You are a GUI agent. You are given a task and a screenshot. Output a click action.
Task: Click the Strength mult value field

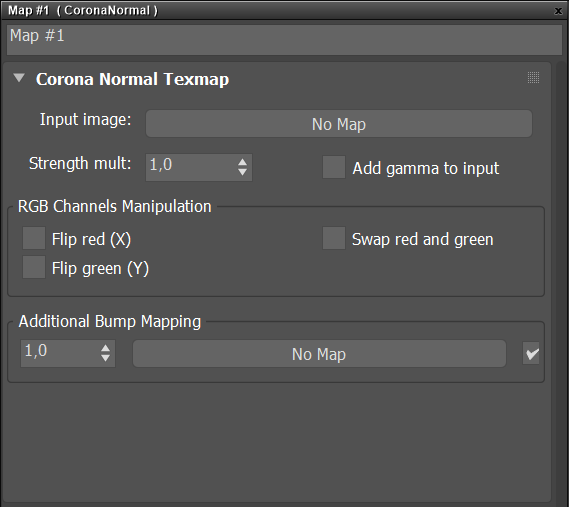pos(191,167)
